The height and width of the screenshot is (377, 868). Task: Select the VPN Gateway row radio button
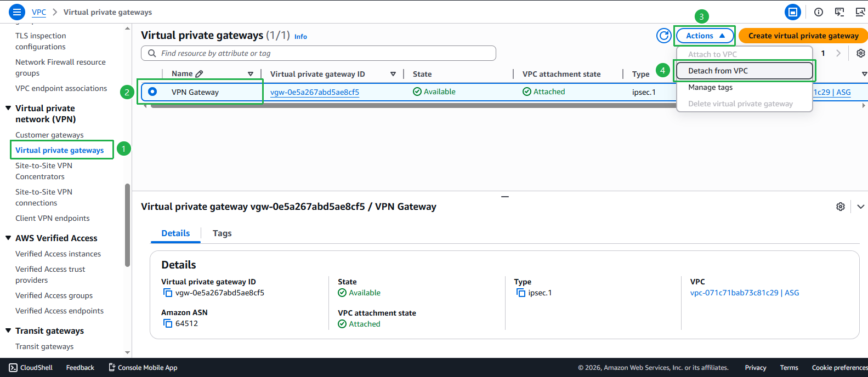click(x=152, y=92)
